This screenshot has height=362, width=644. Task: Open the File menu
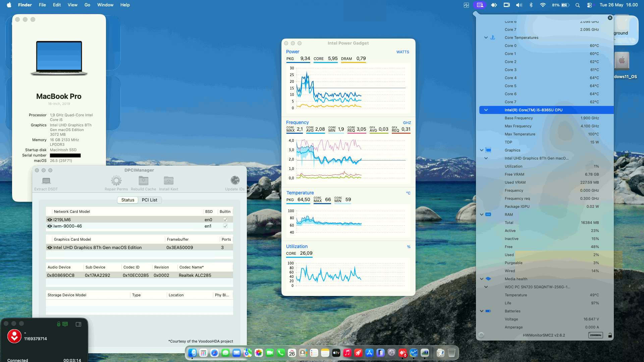point(42,5)
